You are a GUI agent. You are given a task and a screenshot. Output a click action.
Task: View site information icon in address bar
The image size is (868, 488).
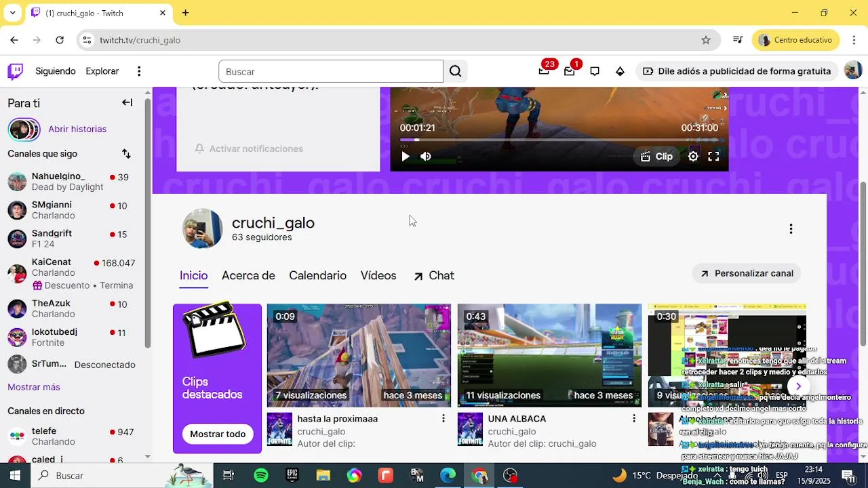[x=87, y=40]
